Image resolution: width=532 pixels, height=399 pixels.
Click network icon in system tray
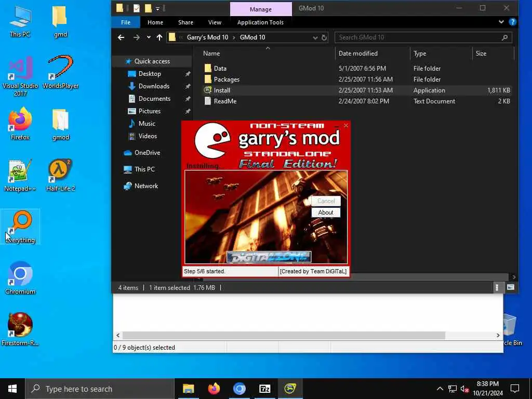(x=453, y=389)
